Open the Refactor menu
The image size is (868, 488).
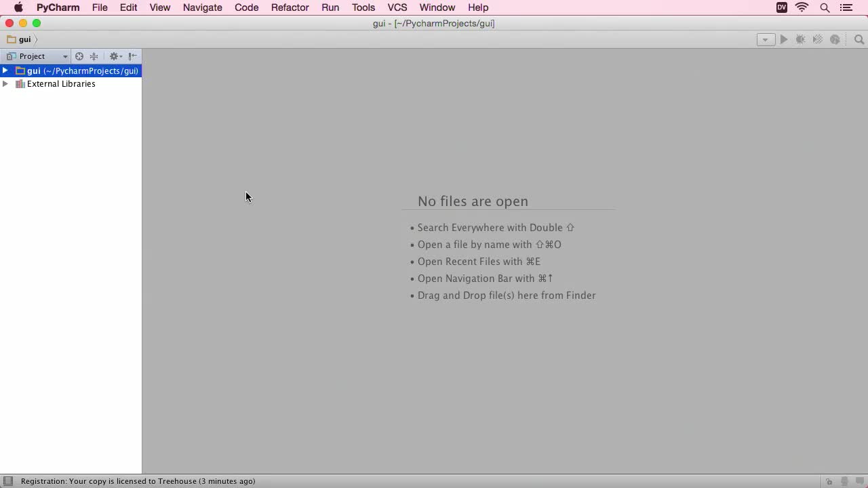[x=290, y=7]
